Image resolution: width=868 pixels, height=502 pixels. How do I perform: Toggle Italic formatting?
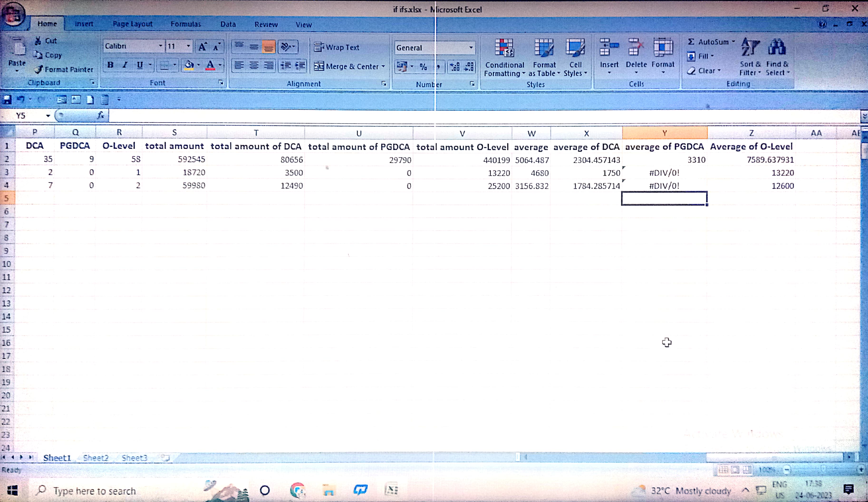pyautogui.click(x=125, y=65)
